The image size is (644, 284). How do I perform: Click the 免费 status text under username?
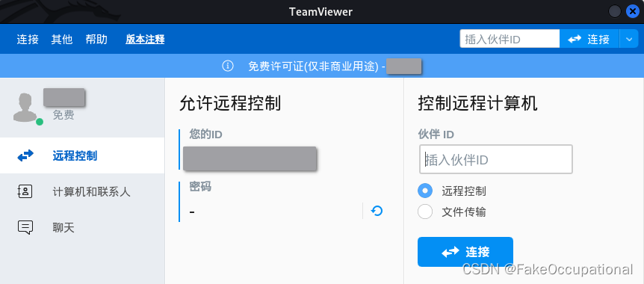pyautogui.click(x=64, y=115)
